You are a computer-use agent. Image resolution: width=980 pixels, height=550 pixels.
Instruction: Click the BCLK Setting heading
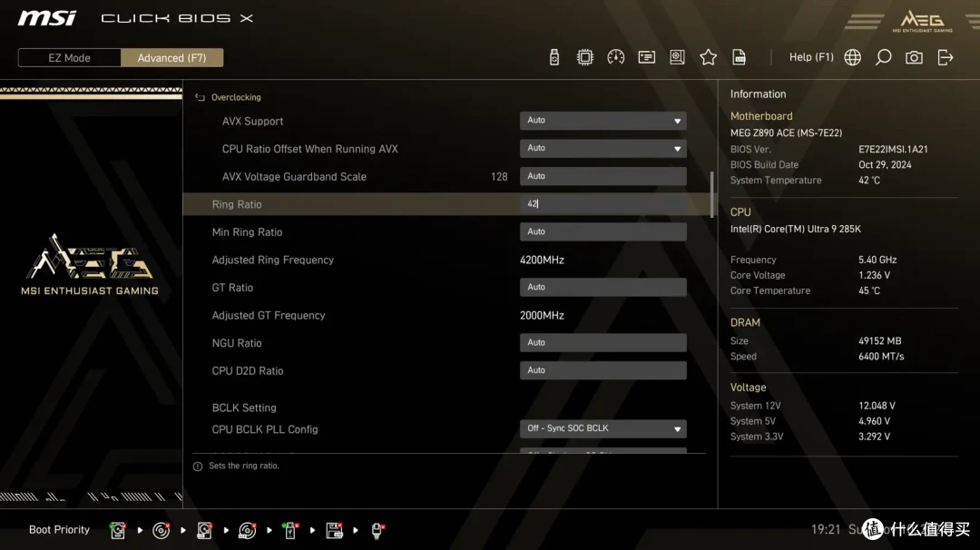[x=244, y=408]
